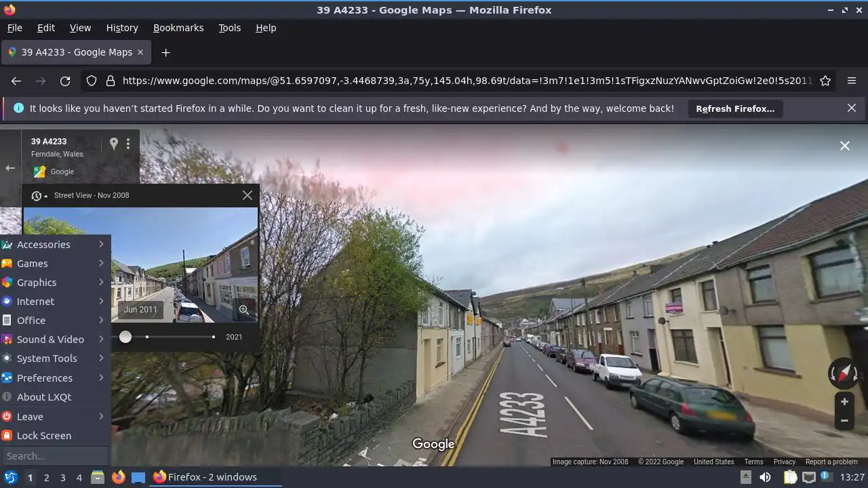Switch to virtual desktop 2
Screen dimensions: 868x488
pos(46,478)
